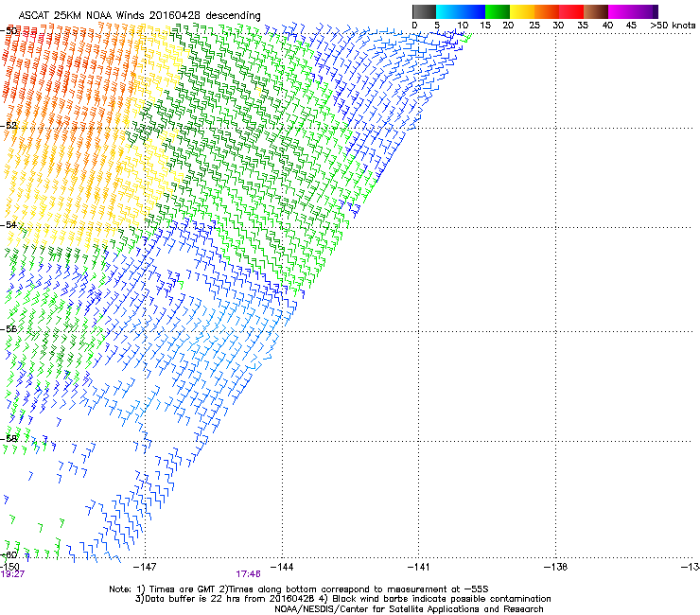Click the dark purple >50 knots swatch
Screen dimensions: 700x615
point(656,11)
